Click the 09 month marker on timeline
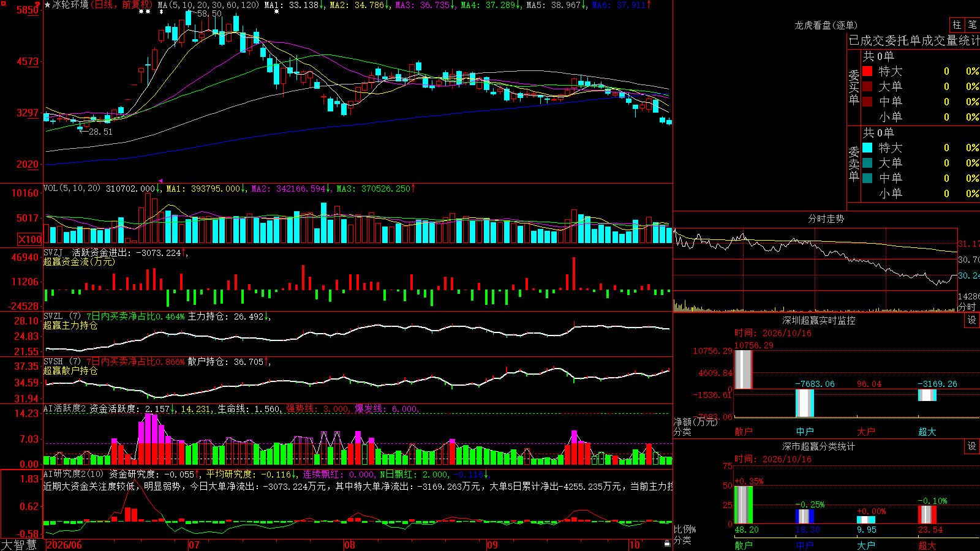Image resolution: width=980 pixels, height=551 pixels. (x=492, y=545)
